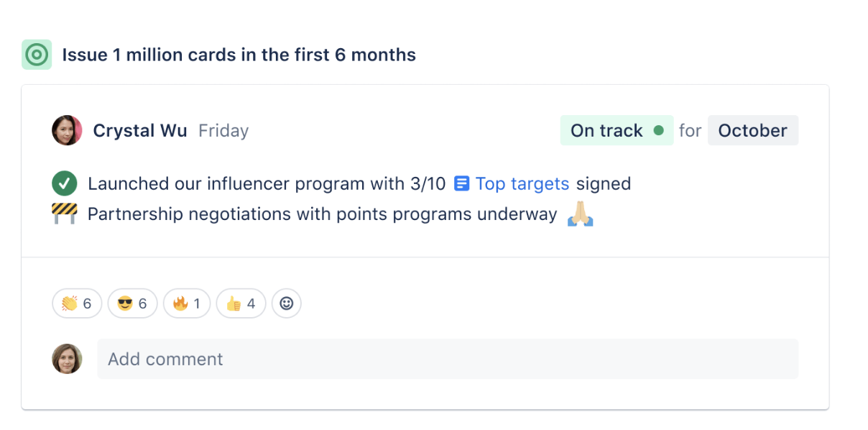Open the Top targets link

point(522,183)
